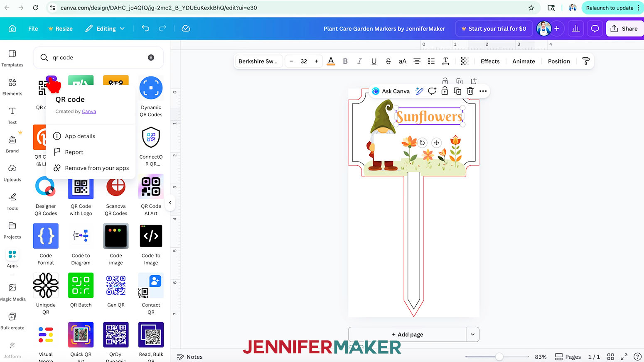Open the Apps panel
Viewport: 644px width, 362px height.
12,259
